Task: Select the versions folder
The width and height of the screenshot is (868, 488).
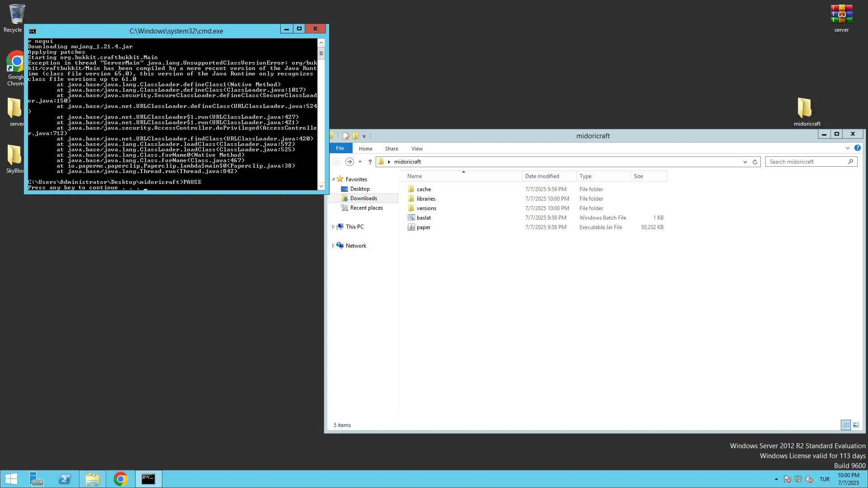Action: [x=426, y=208]
